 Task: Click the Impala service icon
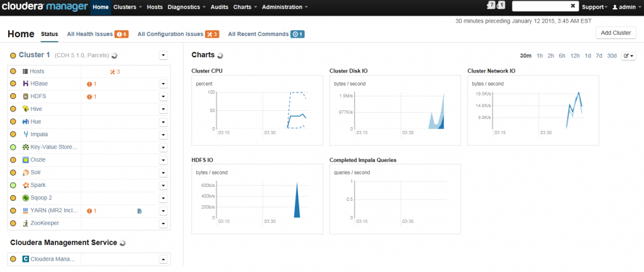(25, 134)
